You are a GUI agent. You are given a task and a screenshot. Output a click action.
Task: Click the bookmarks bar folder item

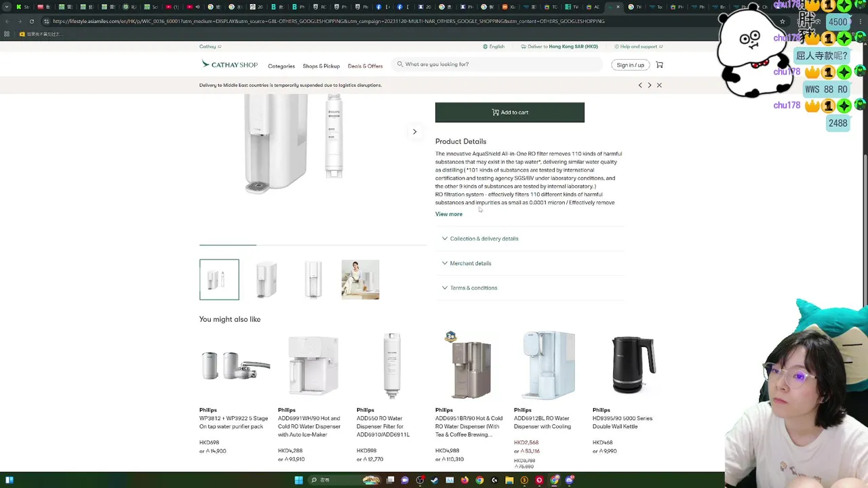(40, 34)
